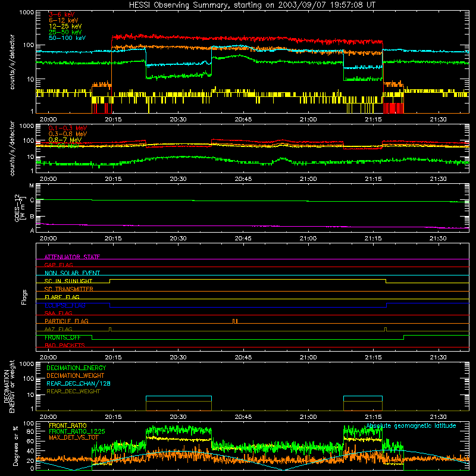Click 21:30 time label under the decimation plot

coord(438,417)
